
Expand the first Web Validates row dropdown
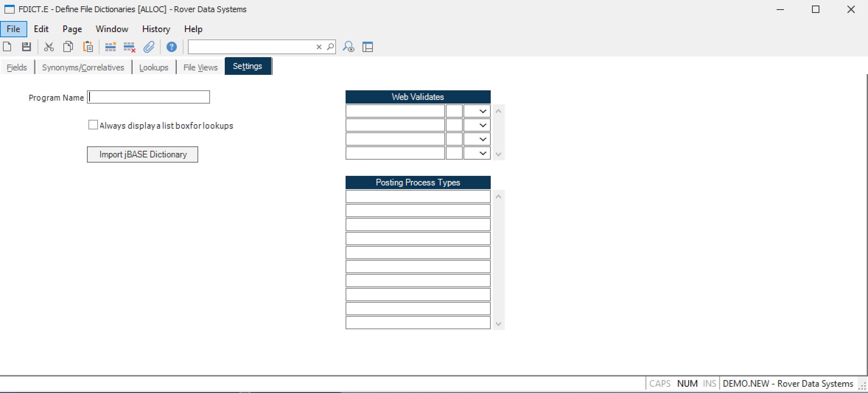point(482,111)
